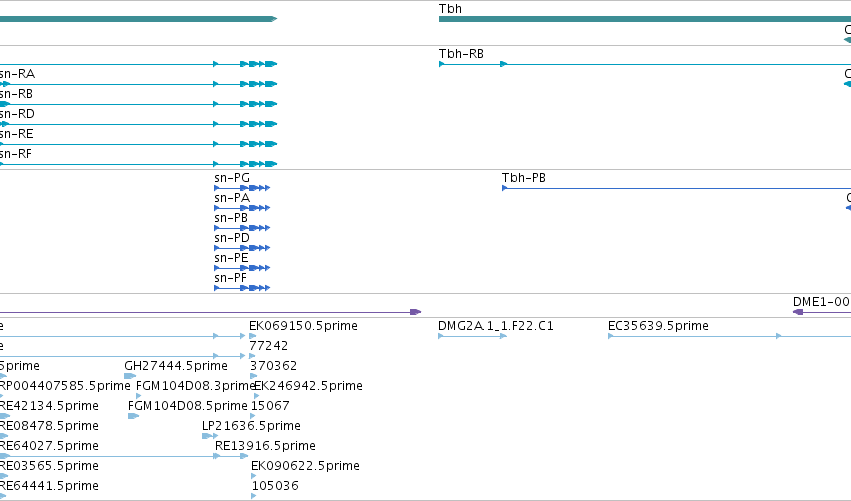This screenshot has height=501, width=851.
Task: Click the GH27444.5prime arrow glyph
Action: click(x=130, y=376)
